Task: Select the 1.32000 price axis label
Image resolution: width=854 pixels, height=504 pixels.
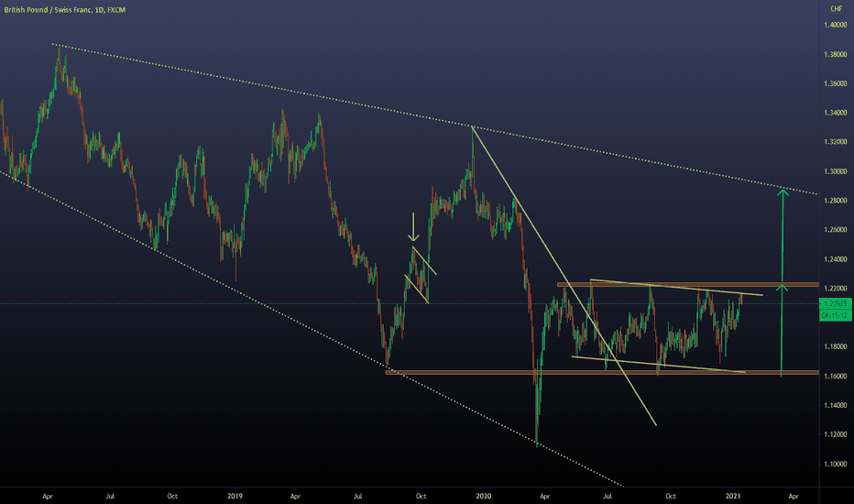Action: pyautogui.click(x=836, y=142)
